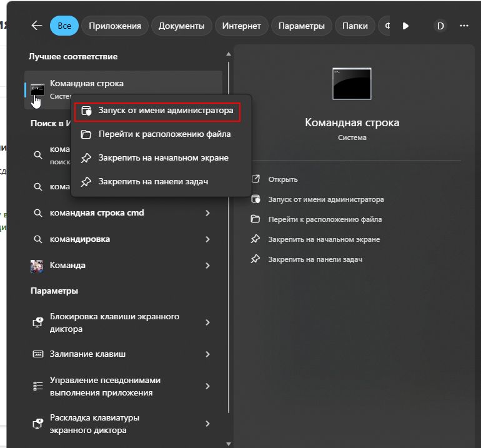481x448 pixels.
Task: Select the командировка search suggestion
Action: point(122,239)
